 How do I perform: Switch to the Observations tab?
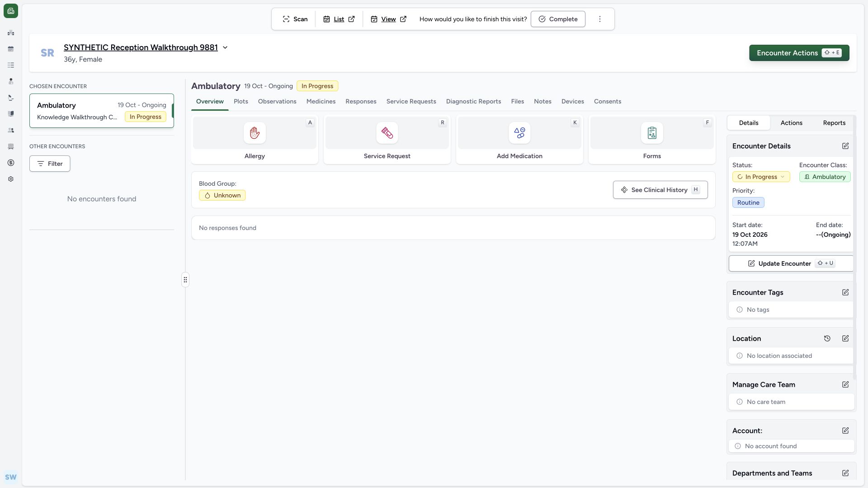(x=277, y=101)
